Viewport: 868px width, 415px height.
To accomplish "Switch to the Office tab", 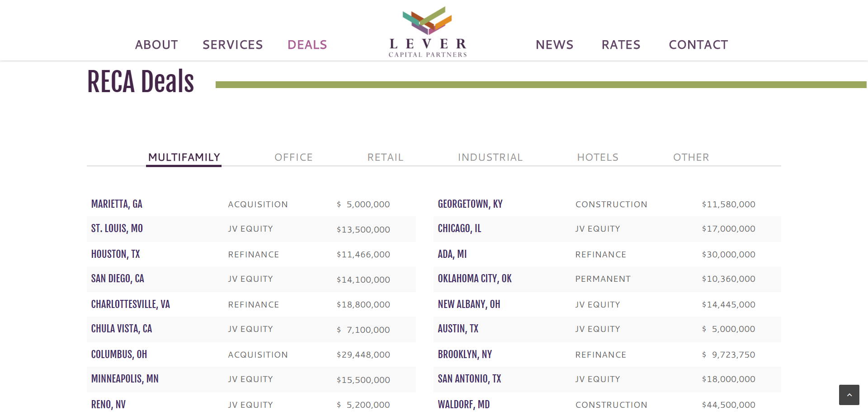I will point(293,157).
